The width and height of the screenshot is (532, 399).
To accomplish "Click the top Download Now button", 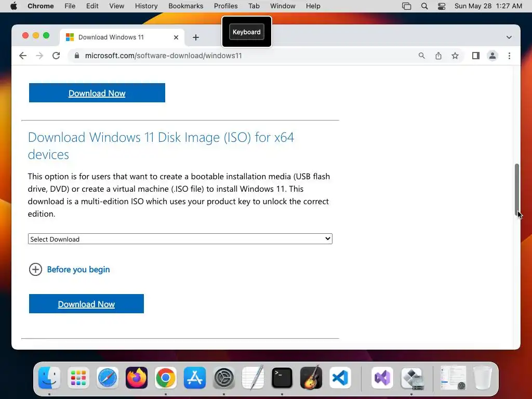I will click(97, 92).
